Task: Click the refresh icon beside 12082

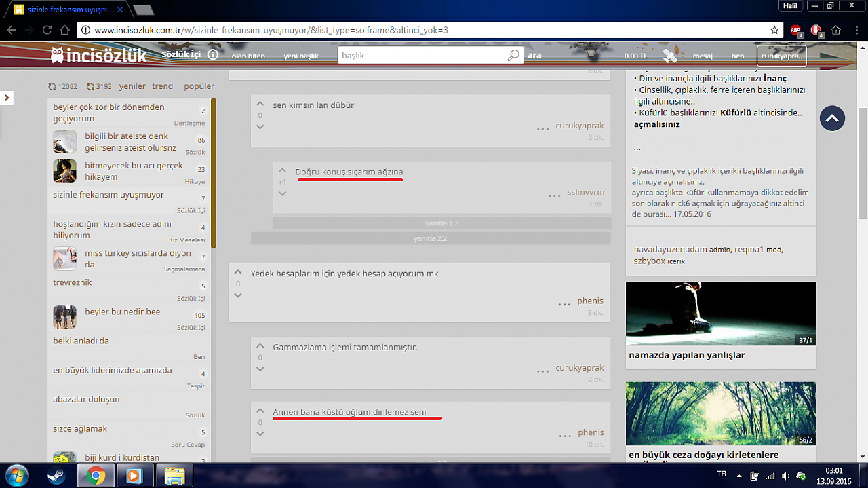Action: tap(52, 87)
